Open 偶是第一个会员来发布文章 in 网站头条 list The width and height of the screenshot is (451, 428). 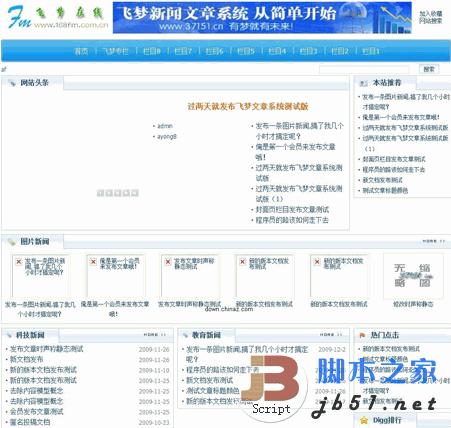point(295,152)
